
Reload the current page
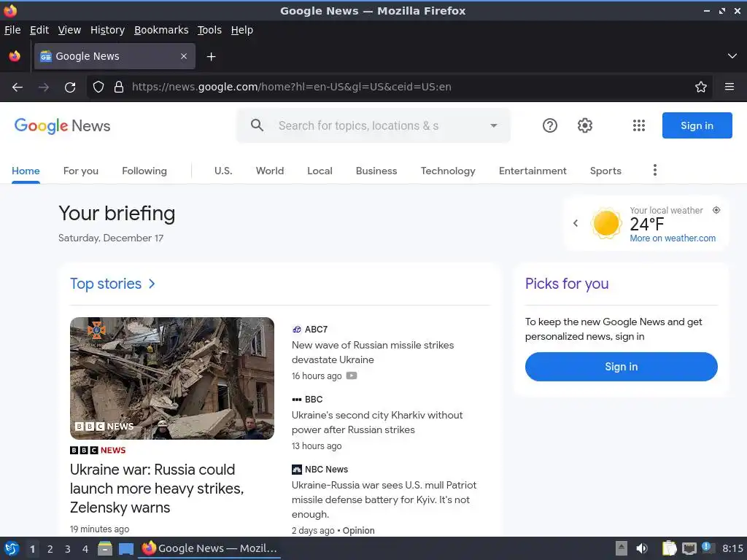pyautogui.click(x=70, y=87)
